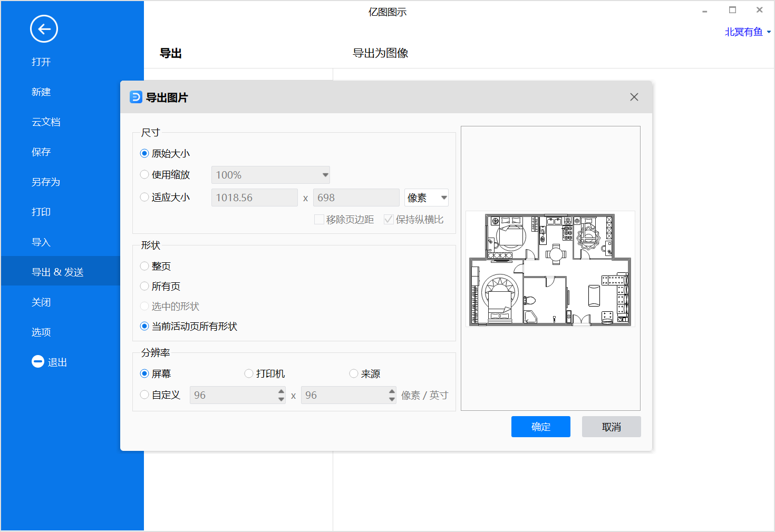Close the 亿图图示 main window
Viewport: 775px width, 532px height.
(760, 10)
